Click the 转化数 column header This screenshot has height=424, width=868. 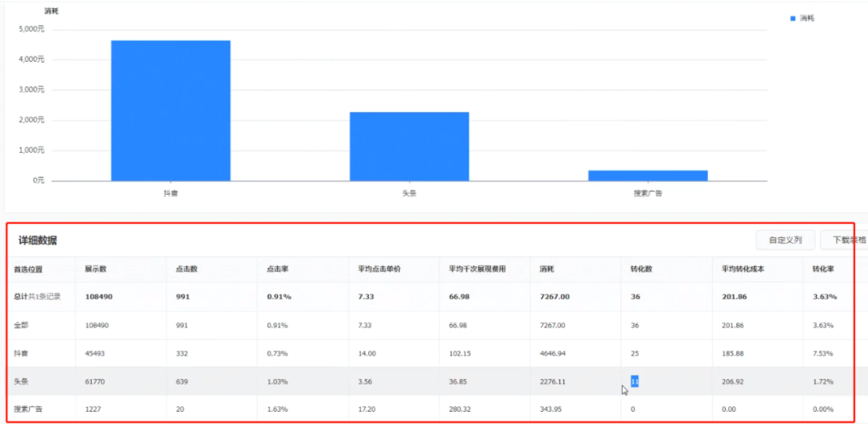pyautogui.click(x=641, y=270)
